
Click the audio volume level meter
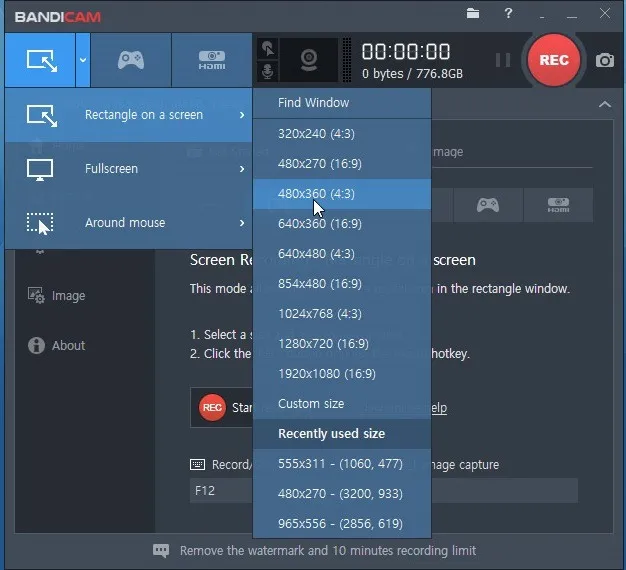click(x=347, y=60)
